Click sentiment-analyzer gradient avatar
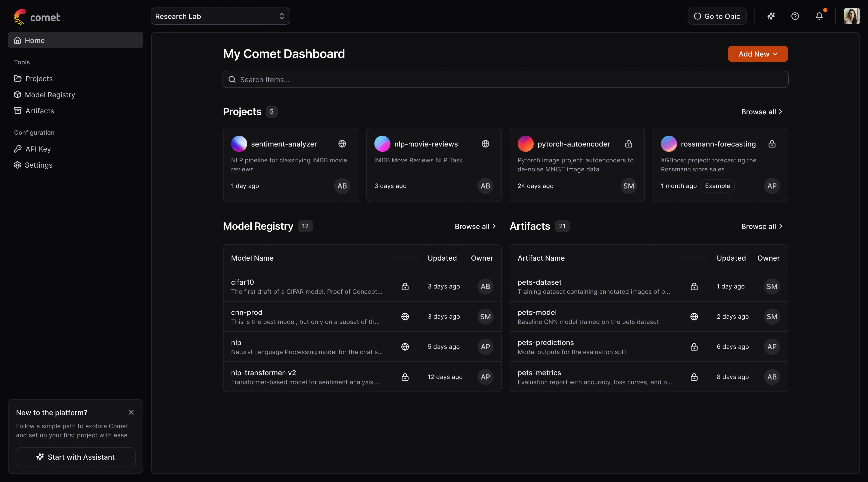 coord(239,144)
